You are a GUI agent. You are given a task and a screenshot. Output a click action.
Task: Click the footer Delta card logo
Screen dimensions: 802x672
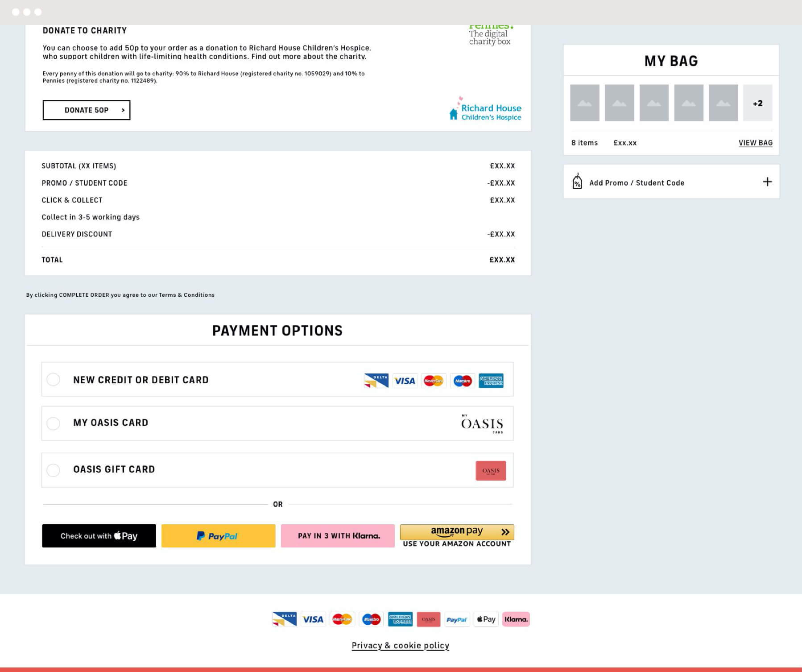tap(284, 619)
